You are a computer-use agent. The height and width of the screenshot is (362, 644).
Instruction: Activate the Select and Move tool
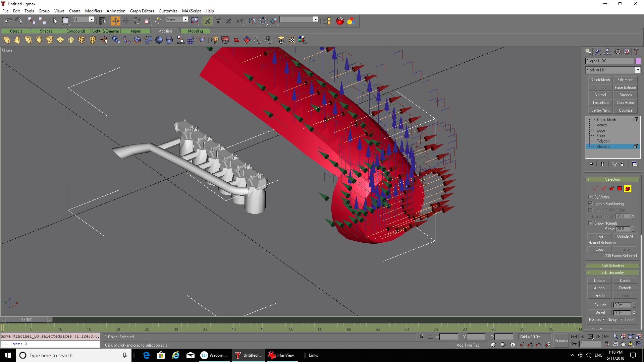115,21
